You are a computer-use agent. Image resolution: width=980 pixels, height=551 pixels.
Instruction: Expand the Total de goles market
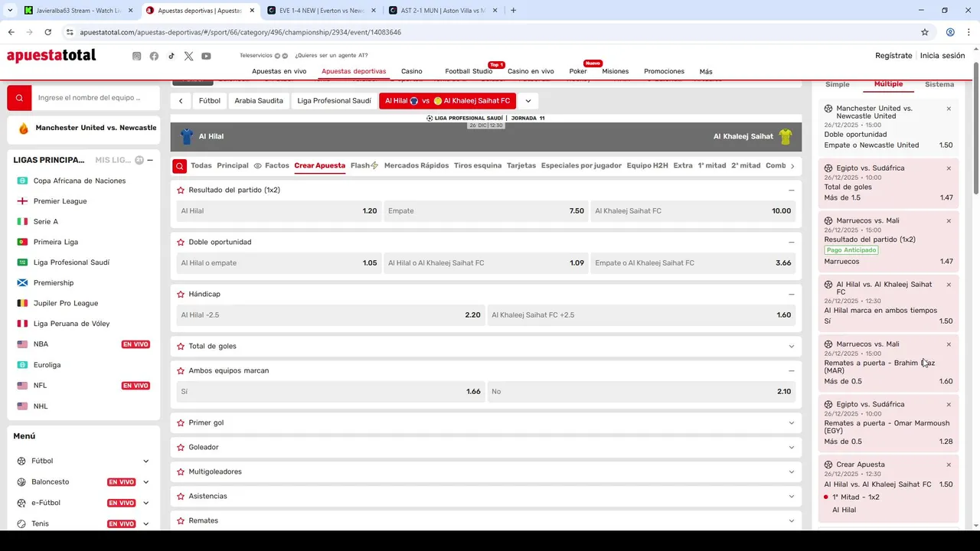791,346
